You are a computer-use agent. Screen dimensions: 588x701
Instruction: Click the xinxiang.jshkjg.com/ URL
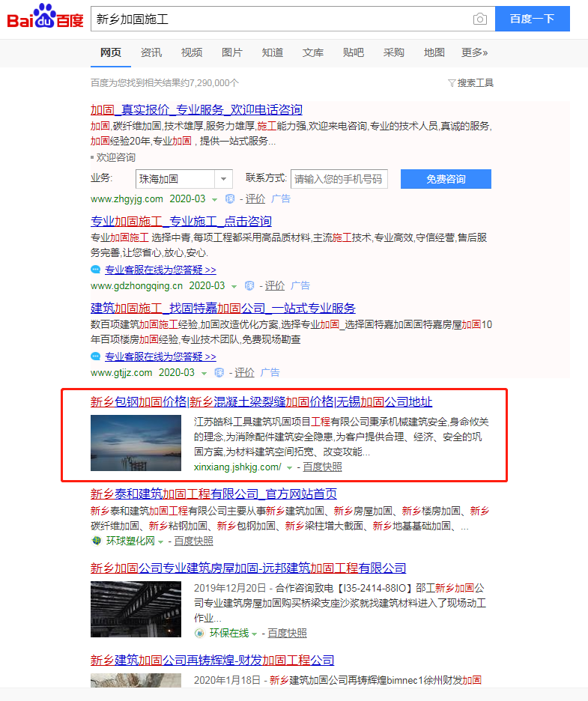[x=237, y=467]
